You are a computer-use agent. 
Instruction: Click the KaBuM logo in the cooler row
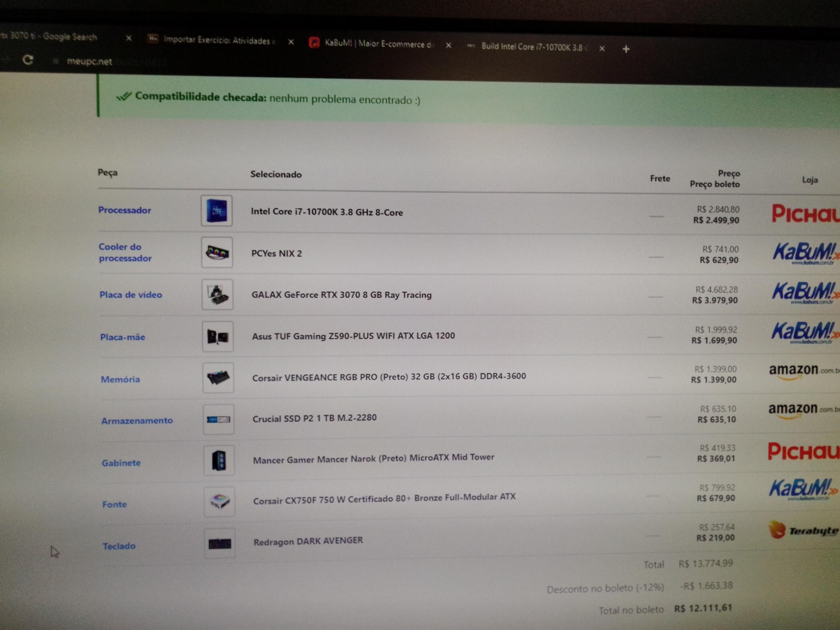click(806, 253)
